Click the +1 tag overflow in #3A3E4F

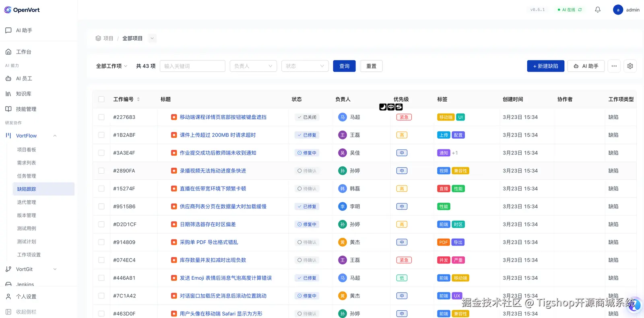click(x=455, y=153)
